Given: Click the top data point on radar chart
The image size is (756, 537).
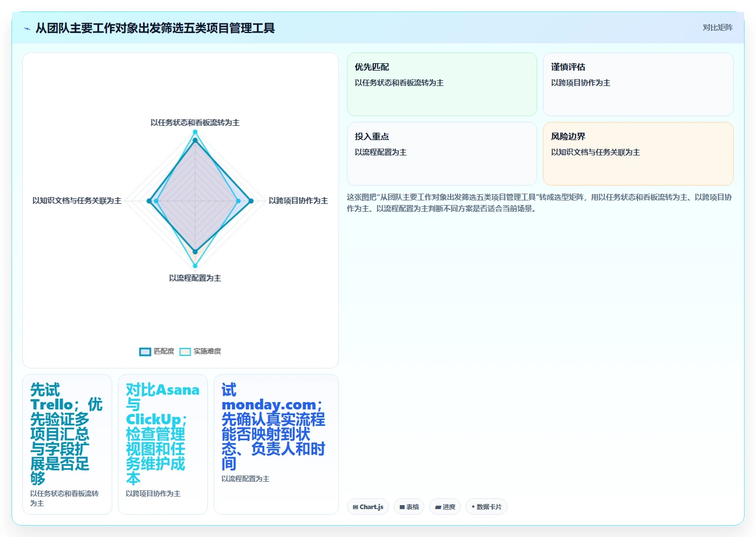Looking at the screenshot, I should click(x=195, y=132).
